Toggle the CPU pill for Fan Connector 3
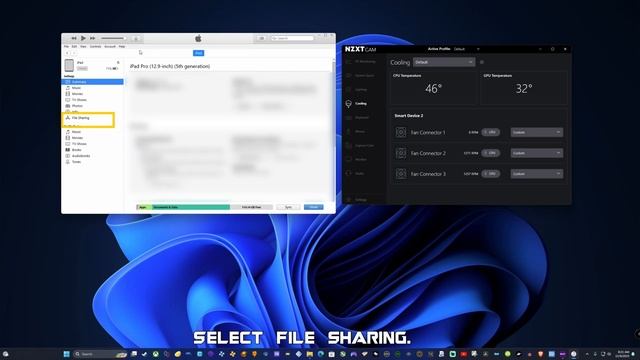Screen dimensions: 640x360 point(491,174)
